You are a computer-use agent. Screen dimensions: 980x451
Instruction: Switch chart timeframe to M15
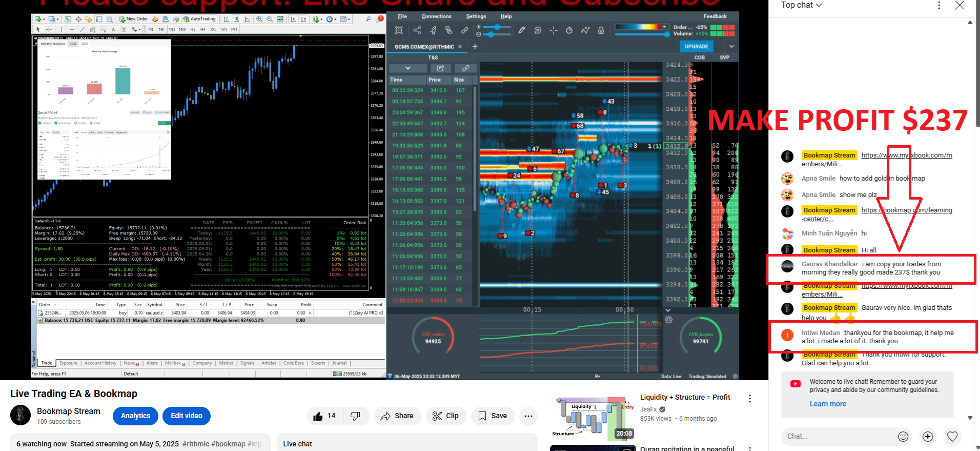click(172, 29)
